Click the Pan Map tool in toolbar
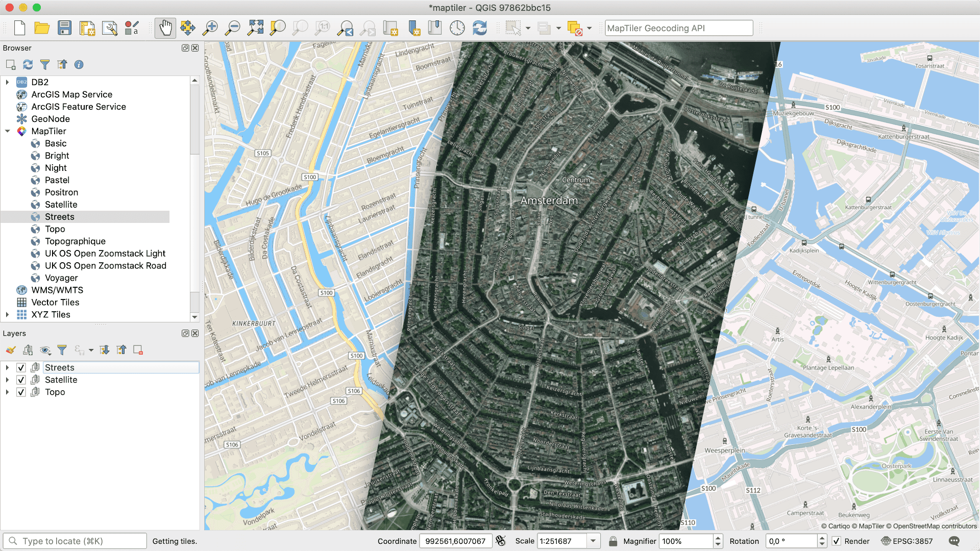Viewport: 980px width, 551px height. (165, 28)
